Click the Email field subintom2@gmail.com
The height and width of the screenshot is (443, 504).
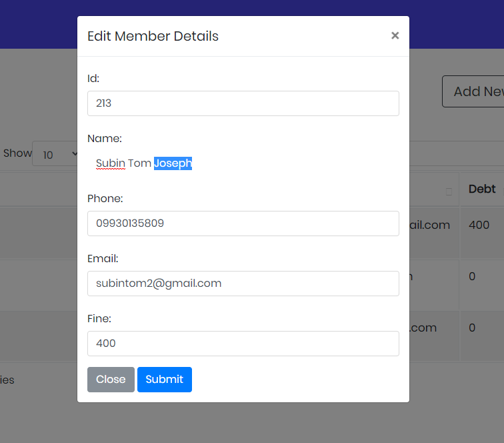[243, 284]
